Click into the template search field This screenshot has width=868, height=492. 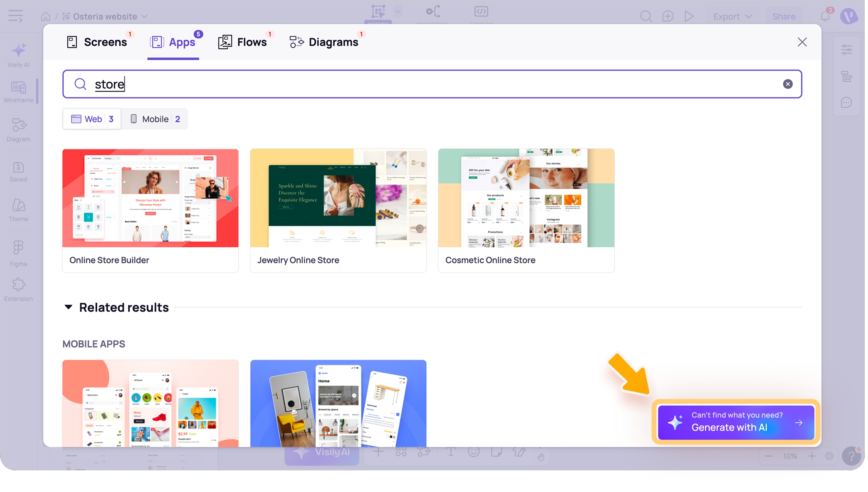pyautogui.click(x=432, y=84)
